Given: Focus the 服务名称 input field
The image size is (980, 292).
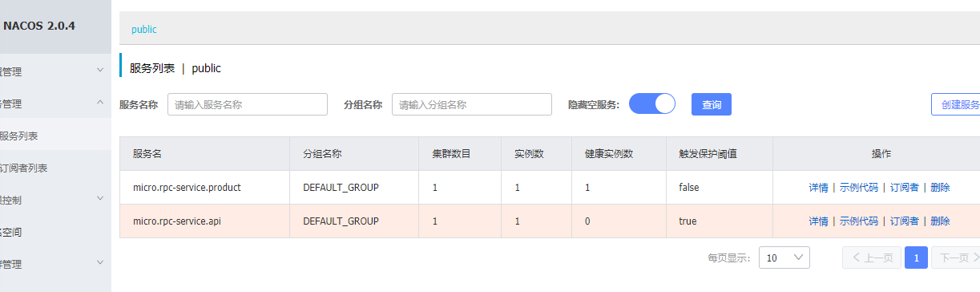Looking at the screenshot, I should tap(248, 104).
